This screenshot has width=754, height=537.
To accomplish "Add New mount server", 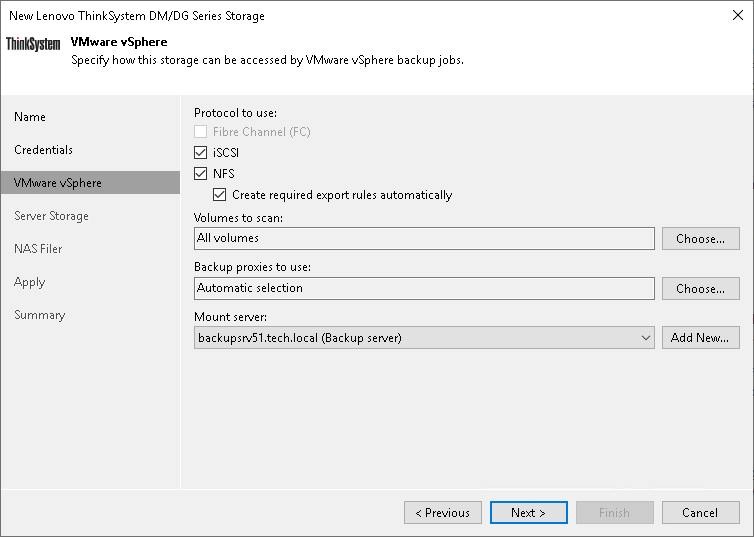I will tap(701, 337).
